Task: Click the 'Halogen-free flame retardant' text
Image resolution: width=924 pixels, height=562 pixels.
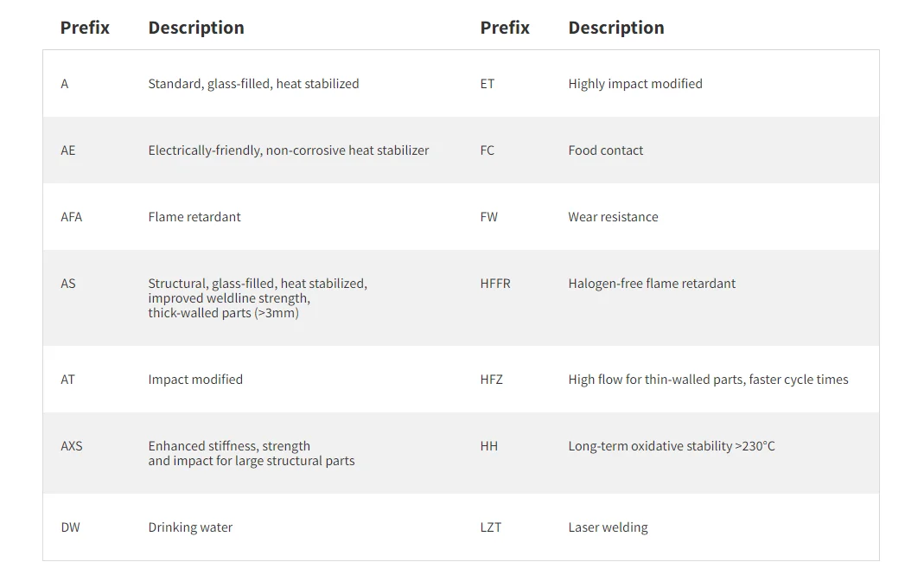Action: coord(652,284)
